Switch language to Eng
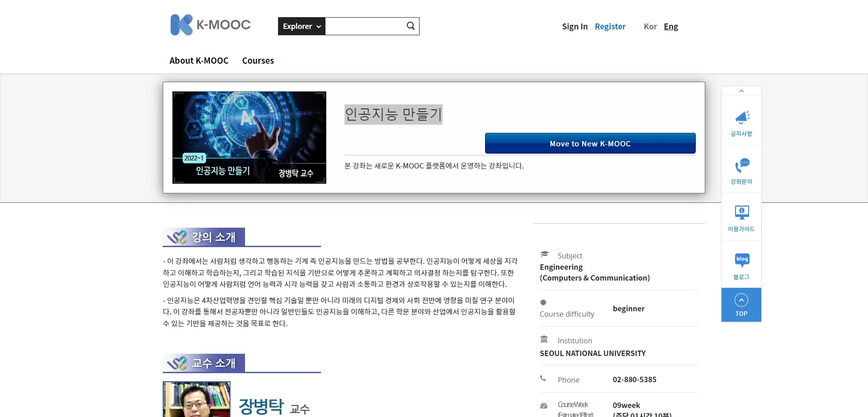This screenshot has width=868, height=417. (671, 27)
